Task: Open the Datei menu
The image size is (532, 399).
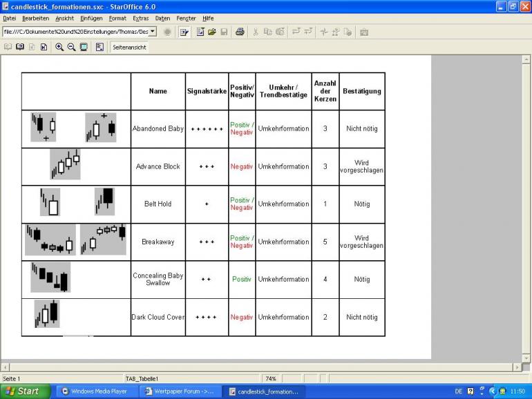Action: pos(10,19)
